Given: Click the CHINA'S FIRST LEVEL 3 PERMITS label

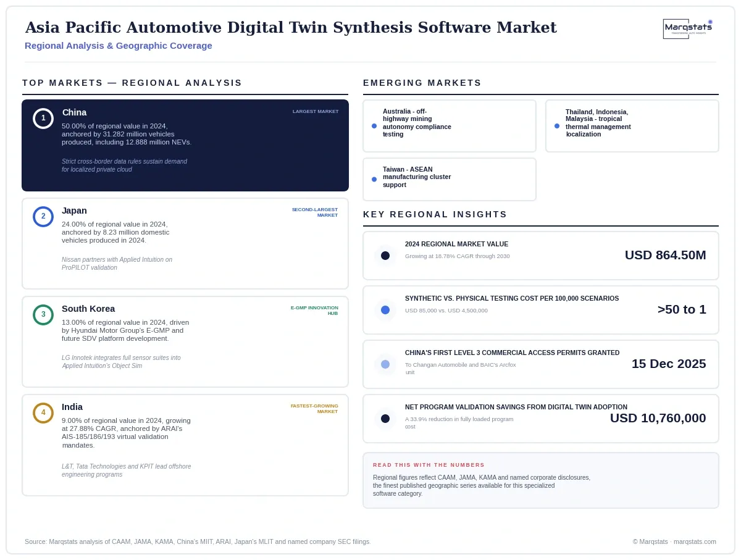Looking at the screenshot, I should (x=513, y=353).
